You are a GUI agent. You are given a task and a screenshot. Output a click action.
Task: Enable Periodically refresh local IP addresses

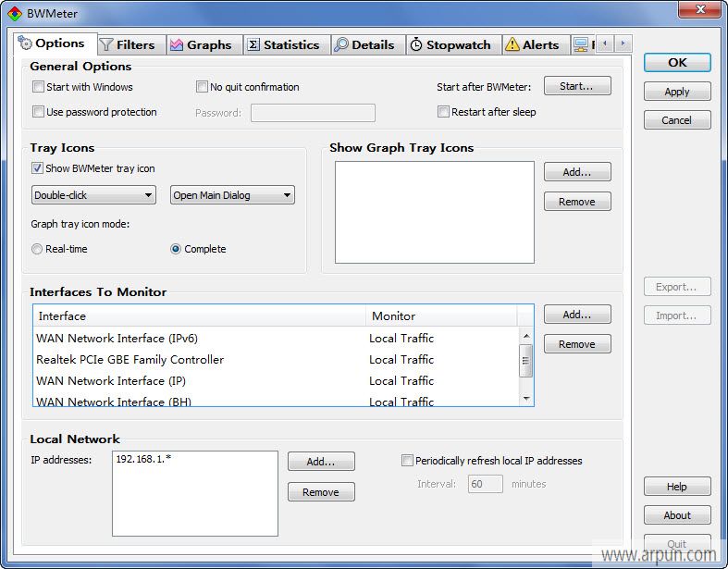click(407, 461)
